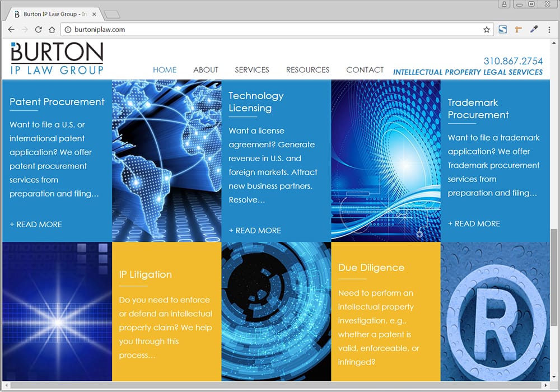Open the RESOURCES navigation item

pos(307,70)
